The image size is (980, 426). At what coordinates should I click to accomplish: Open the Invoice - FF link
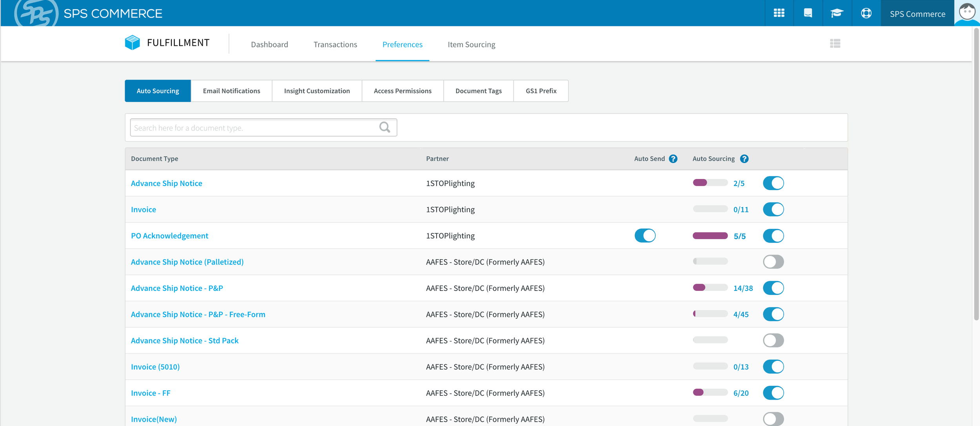click(x=151, y=393)
